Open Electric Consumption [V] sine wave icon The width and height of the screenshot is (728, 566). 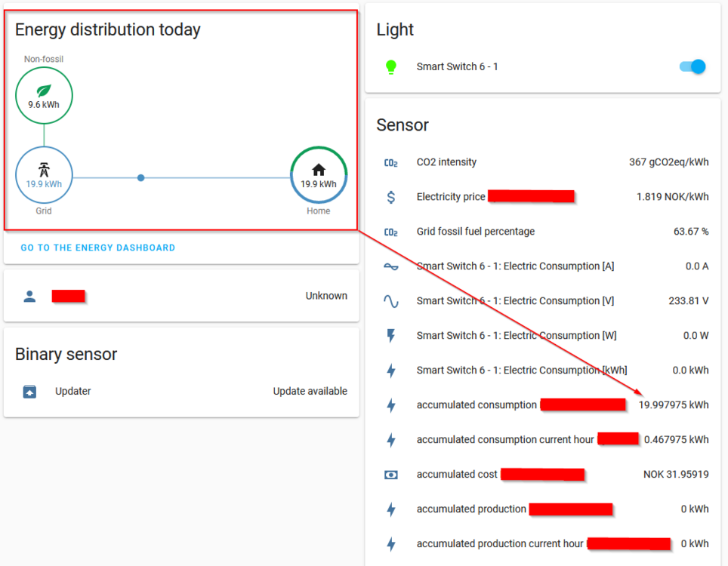(x=390, y=301)
